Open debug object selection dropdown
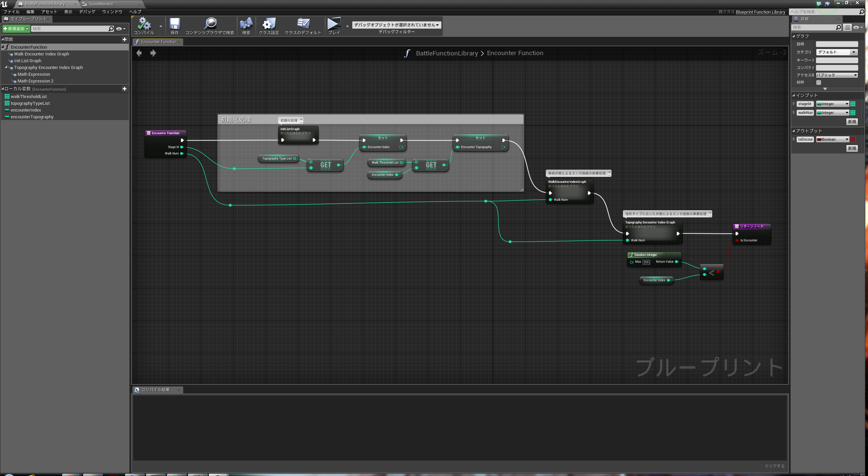The width and height of the screenshot is (868, 476). [x=396, y=25]
